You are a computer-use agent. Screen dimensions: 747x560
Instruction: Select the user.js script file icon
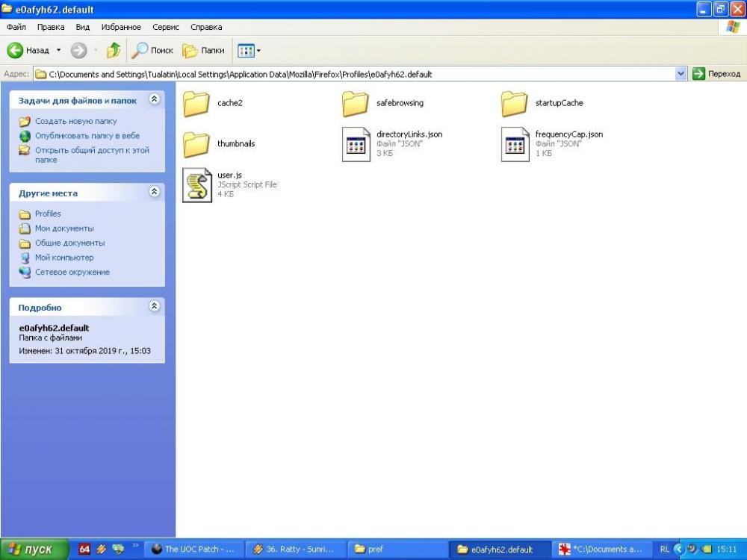pos(196,185)
